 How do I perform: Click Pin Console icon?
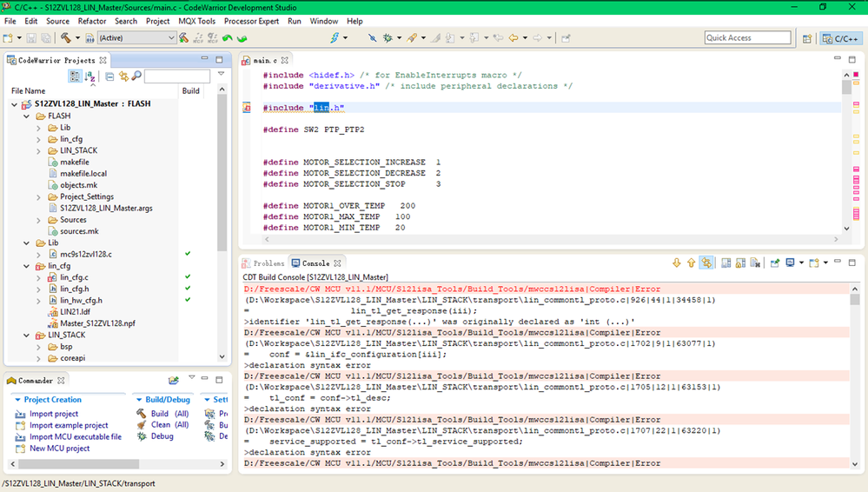(x=775, y=263)
